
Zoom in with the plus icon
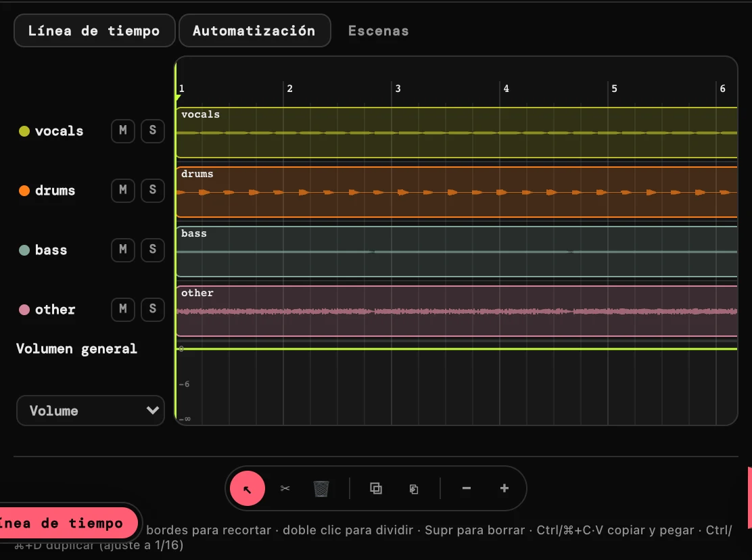(x=504, y=488)
